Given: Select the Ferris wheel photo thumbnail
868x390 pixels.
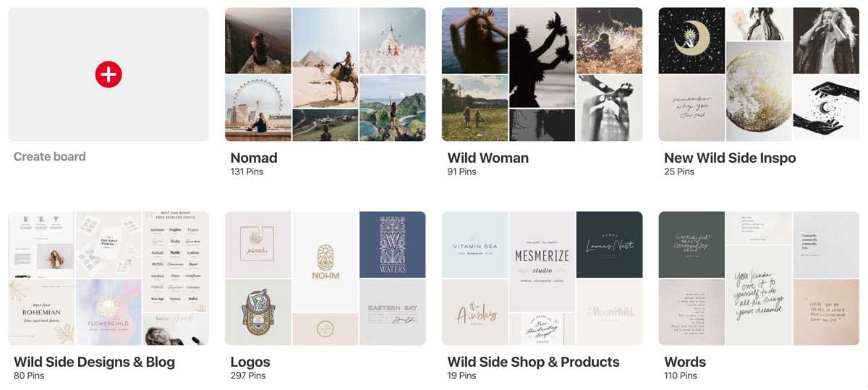Looking at the screenshot, I should tap(258, 108).
